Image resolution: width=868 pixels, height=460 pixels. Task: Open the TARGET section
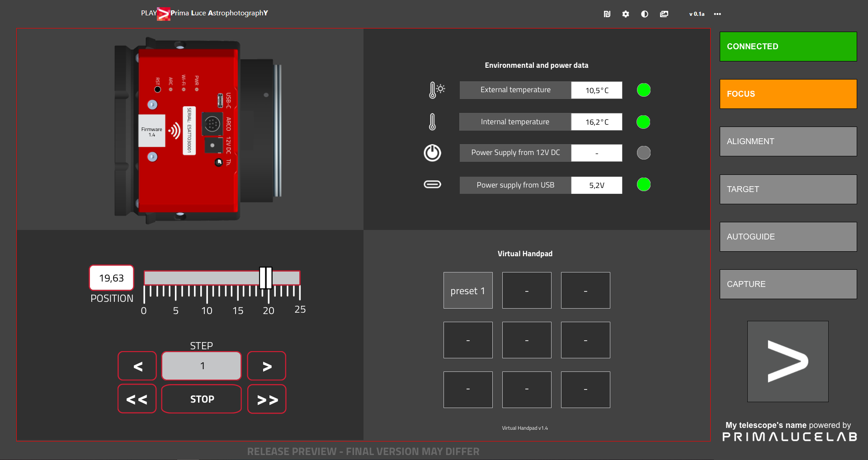point(788,189)
